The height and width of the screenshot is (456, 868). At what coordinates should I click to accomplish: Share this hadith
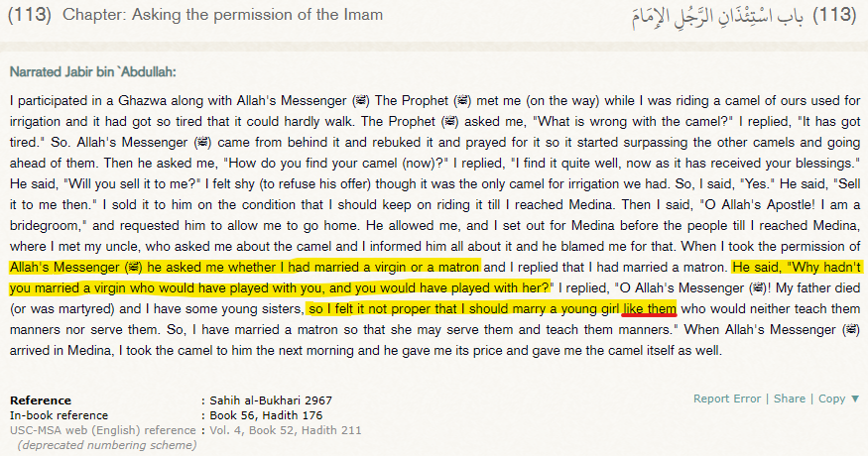(790, 399)
